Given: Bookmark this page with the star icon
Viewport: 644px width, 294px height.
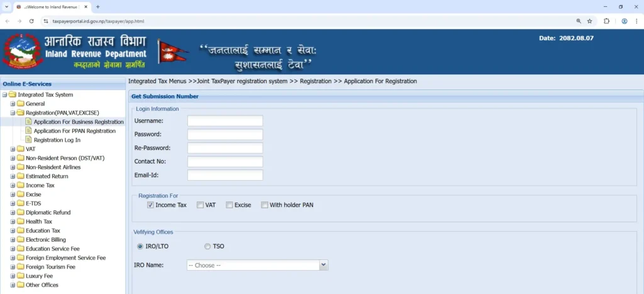Looking at the screenshot, I should 590,21.
